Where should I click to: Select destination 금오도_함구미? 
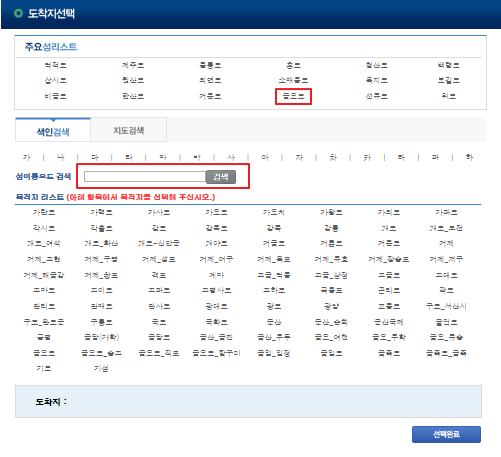click(x=216, y=353)
